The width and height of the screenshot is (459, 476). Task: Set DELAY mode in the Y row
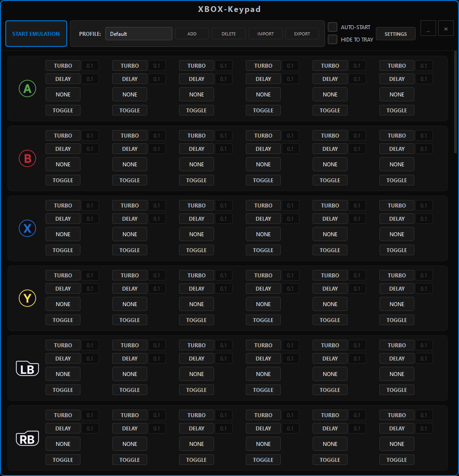(x=63, y=288)
